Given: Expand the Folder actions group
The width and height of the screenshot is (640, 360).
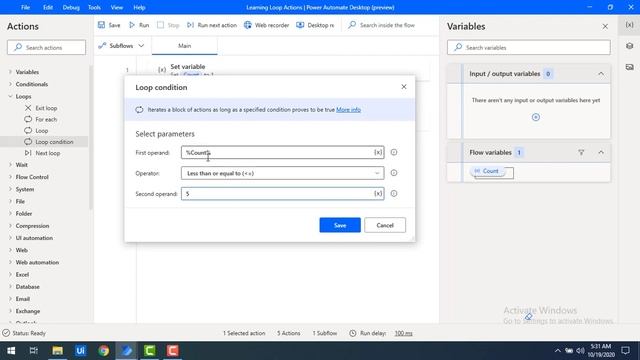Looking at the screenshot, I should point(24,213).
